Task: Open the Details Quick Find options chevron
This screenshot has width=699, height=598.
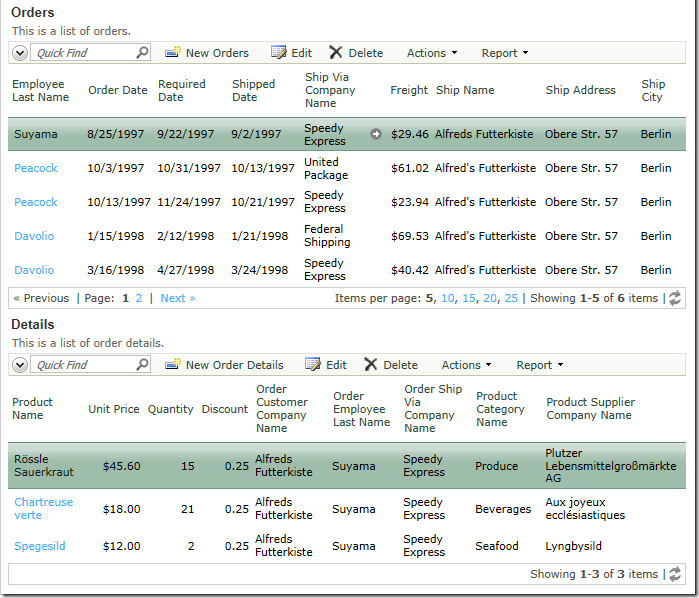Action: point(20,365)
